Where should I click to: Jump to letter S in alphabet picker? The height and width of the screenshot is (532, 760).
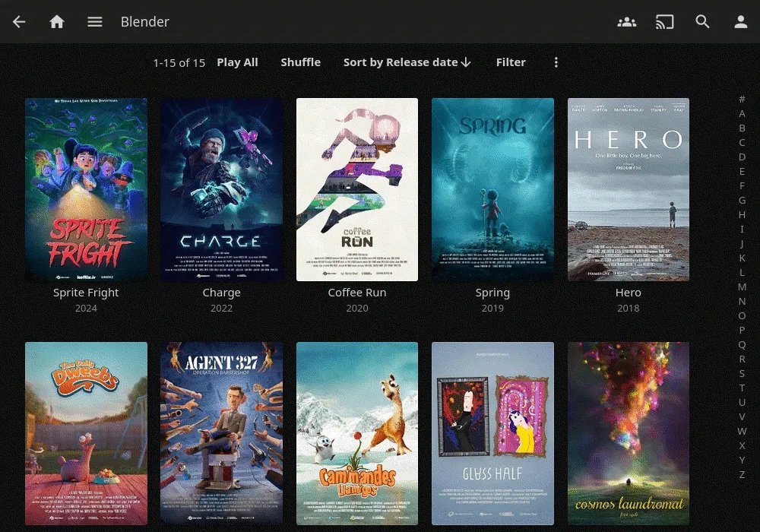[742, 373]
